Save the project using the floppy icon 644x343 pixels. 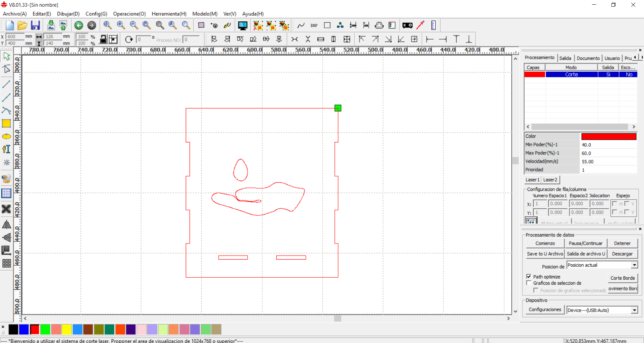pos(35,25)
